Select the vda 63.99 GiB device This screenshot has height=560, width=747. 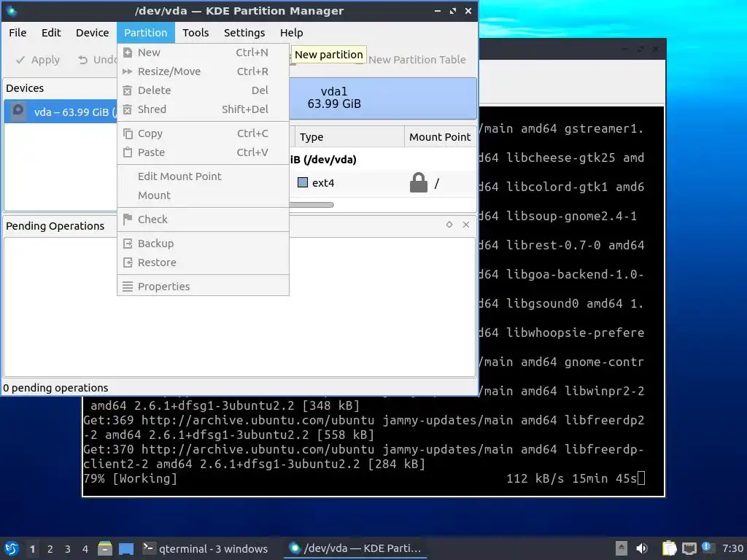tap(61, 112)
